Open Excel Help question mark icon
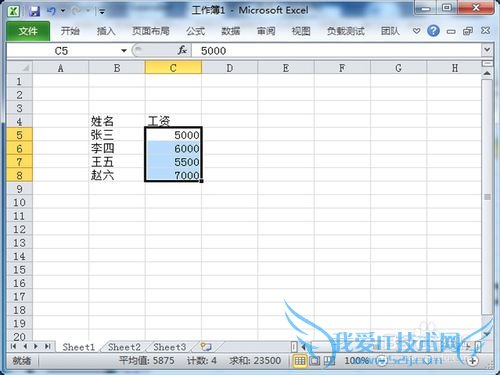500x375 pixels. pyautogui.click(x=433, y=31)
